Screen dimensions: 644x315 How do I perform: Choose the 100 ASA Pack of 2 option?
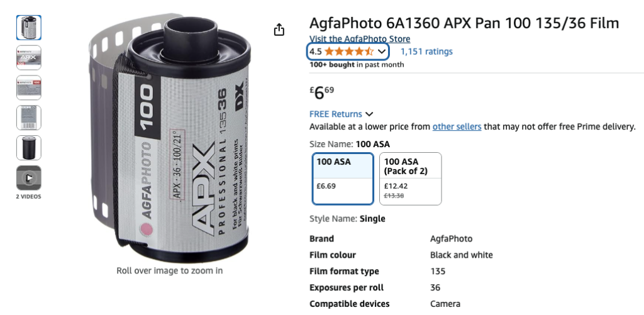410,179
